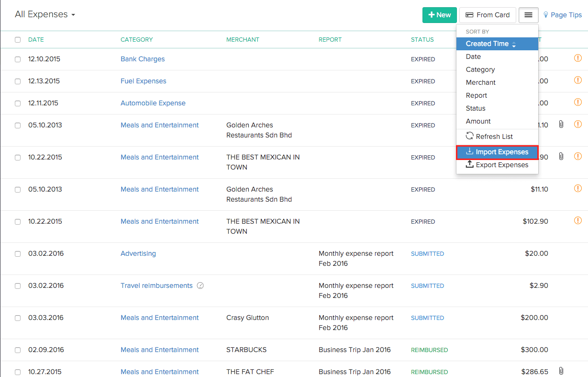Click attachment paperclip on THE FAT CHEF row

(561, 371)
